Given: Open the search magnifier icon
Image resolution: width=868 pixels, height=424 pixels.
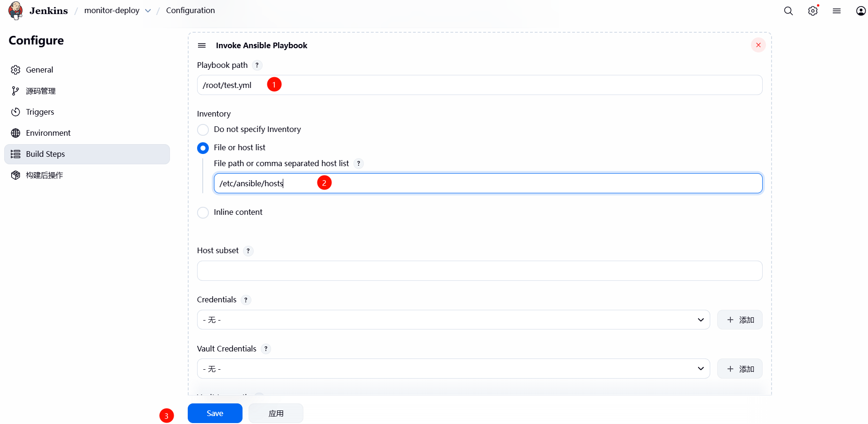Looking at the screenshot, I should coord(788,11).
